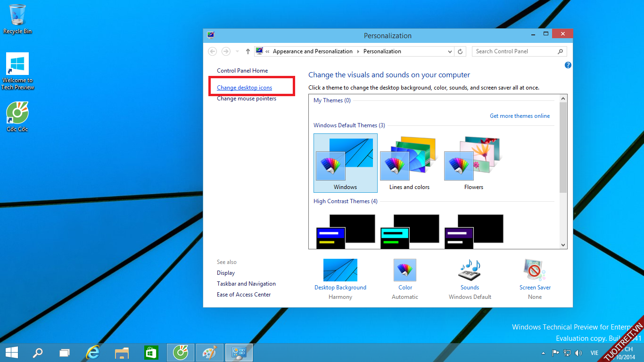Open the Screen Saver settings icon
The width and height of the screenshot is (644, 362).
click(x=535, y=271)
